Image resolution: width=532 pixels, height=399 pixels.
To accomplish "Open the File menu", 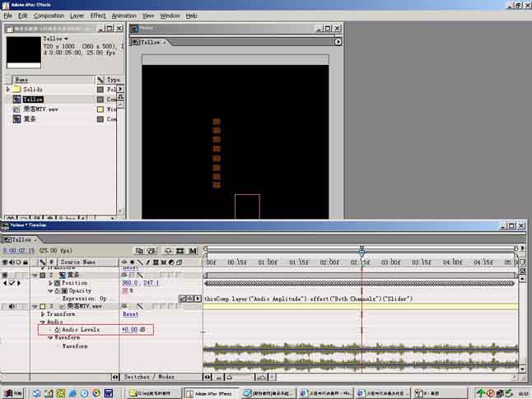I will (x=7, y=16).
